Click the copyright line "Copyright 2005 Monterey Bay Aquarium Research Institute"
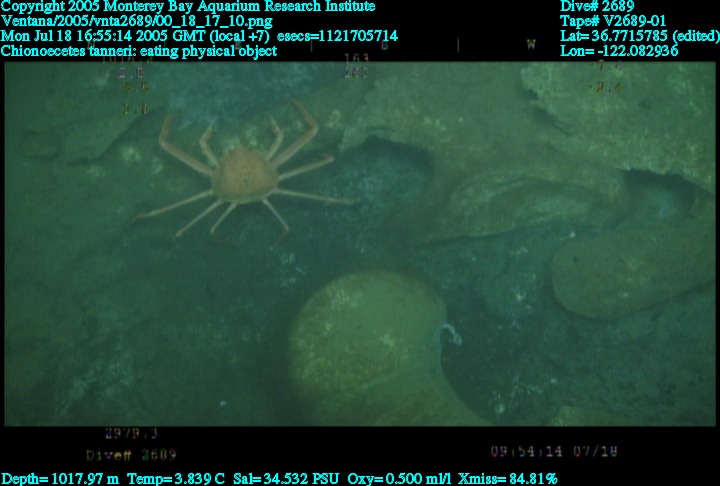Viewport: 720px width, 486px height. (188, 6)
